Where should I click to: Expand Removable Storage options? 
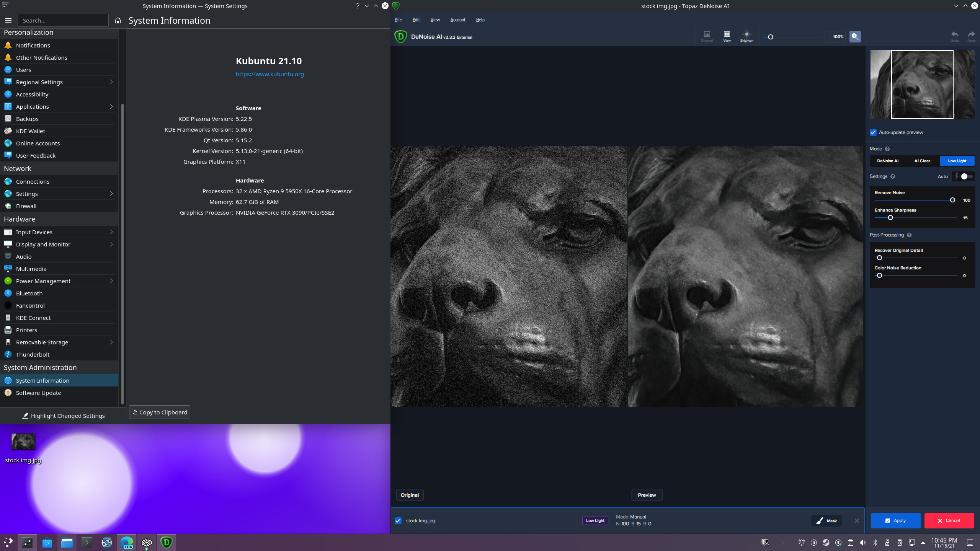pos(111,342)
